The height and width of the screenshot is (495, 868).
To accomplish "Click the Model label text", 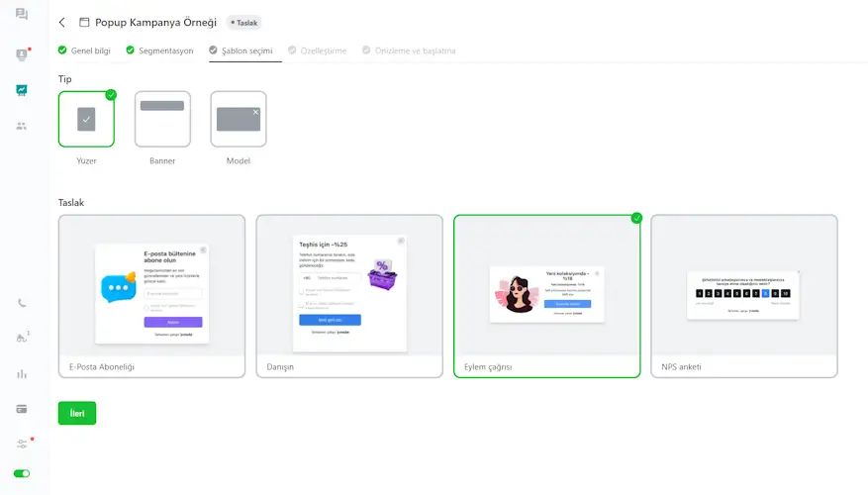I will coord(239,160).
